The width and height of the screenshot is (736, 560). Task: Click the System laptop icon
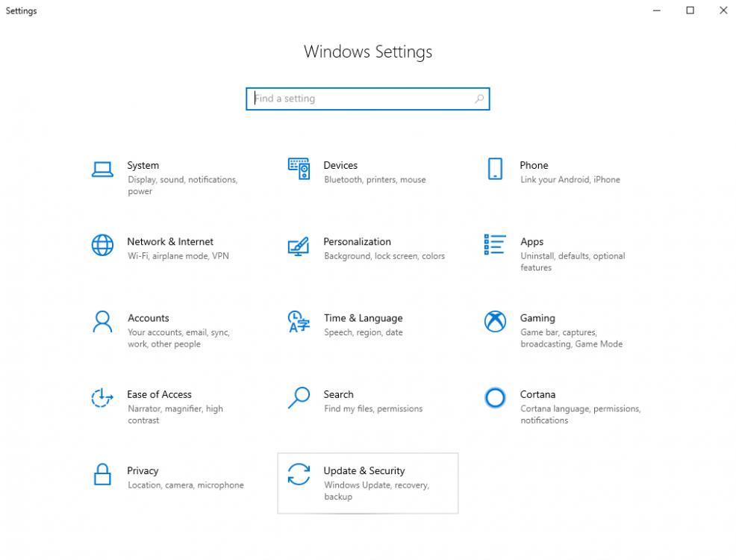click(x=102, y=169)
